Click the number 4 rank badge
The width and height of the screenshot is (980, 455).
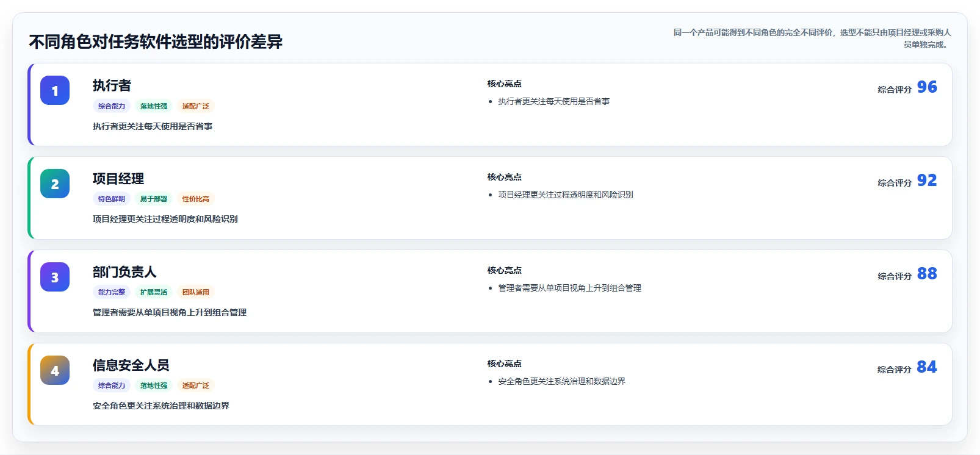tap(55, 370)
